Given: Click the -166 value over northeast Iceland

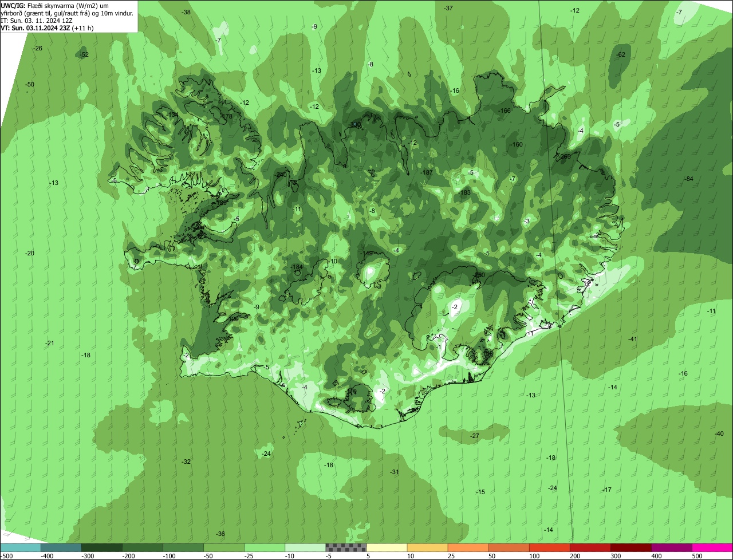Looking at the screenshot, I should pos(504,111).
